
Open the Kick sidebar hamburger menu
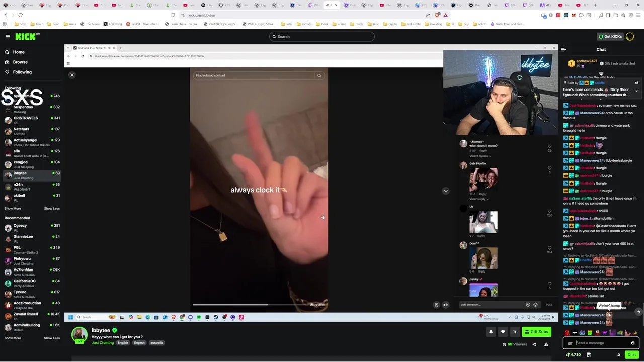(x=8, y=36)
